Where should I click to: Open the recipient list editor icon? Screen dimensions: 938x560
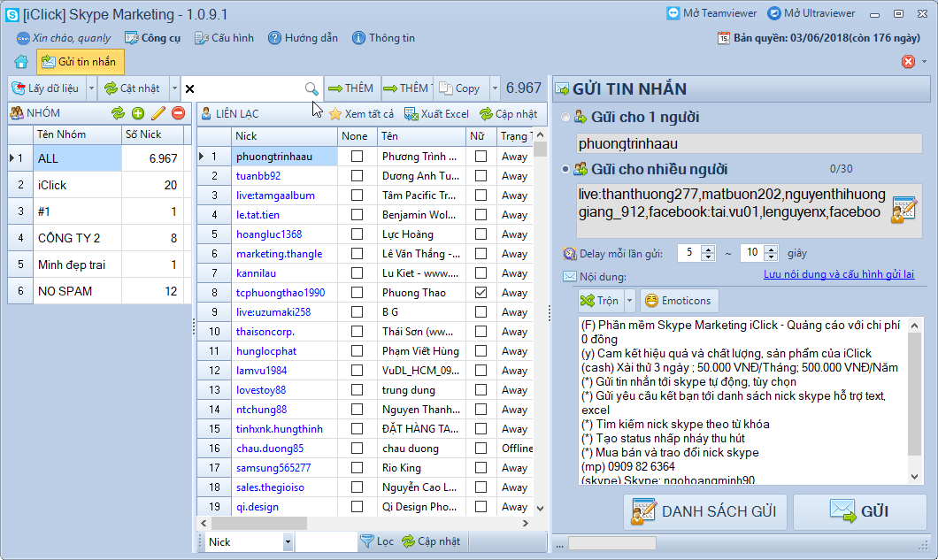point(903,210)
